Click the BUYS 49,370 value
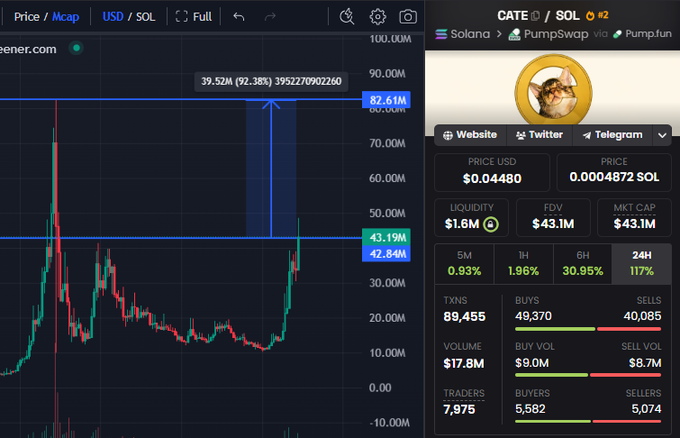 coord(533,316)
